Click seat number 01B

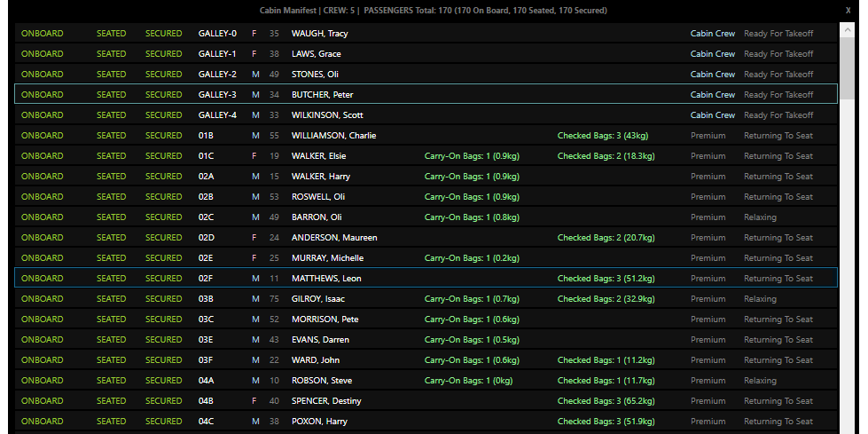206,135
